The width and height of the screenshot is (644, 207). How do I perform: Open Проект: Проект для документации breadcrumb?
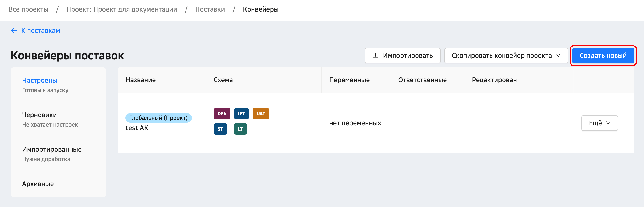122,9
